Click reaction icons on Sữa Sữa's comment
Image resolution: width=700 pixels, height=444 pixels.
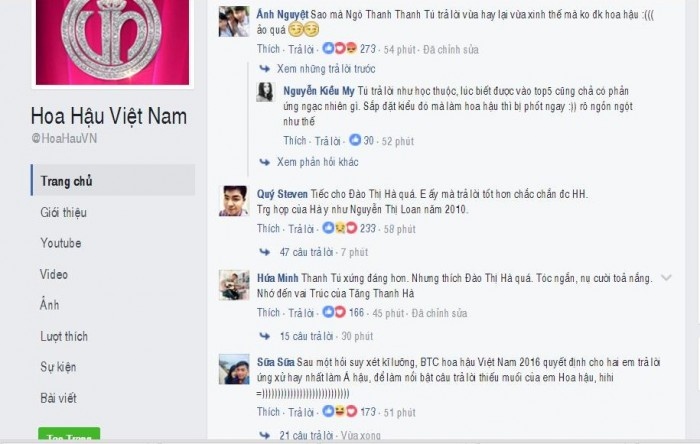(340, 411)
